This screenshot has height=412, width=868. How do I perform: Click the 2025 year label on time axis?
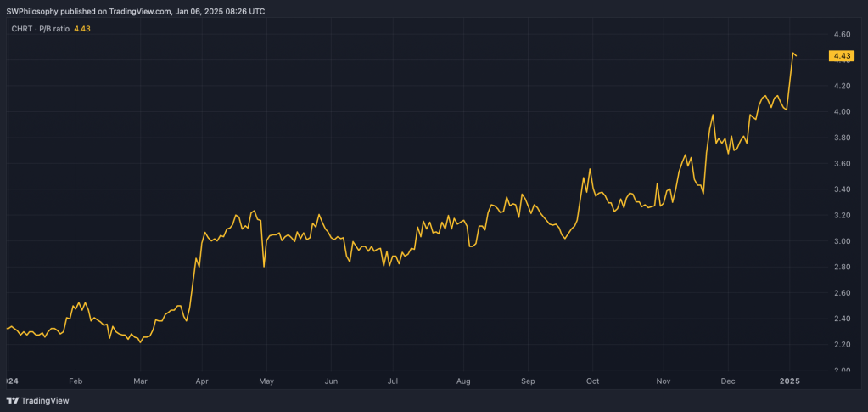(x=790, y=381)
